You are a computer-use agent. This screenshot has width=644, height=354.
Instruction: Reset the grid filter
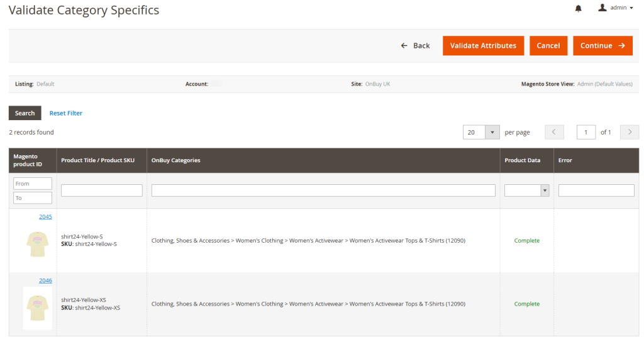[x=65, y=113]
